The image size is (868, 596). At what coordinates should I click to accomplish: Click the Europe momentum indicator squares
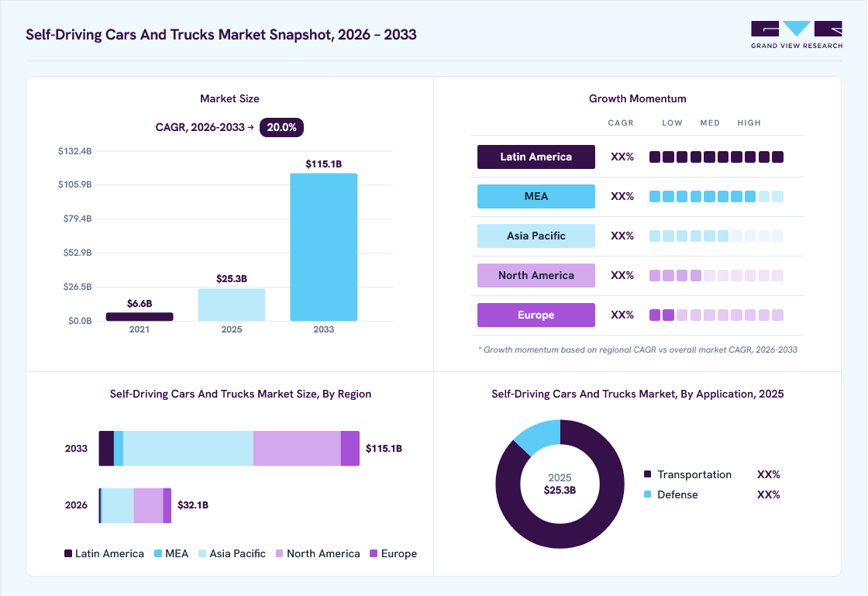[x=716, y=315]
